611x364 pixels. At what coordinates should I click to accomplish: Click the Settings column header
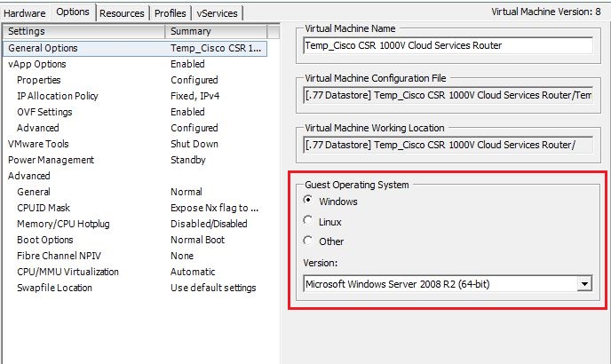pos(83,31)
